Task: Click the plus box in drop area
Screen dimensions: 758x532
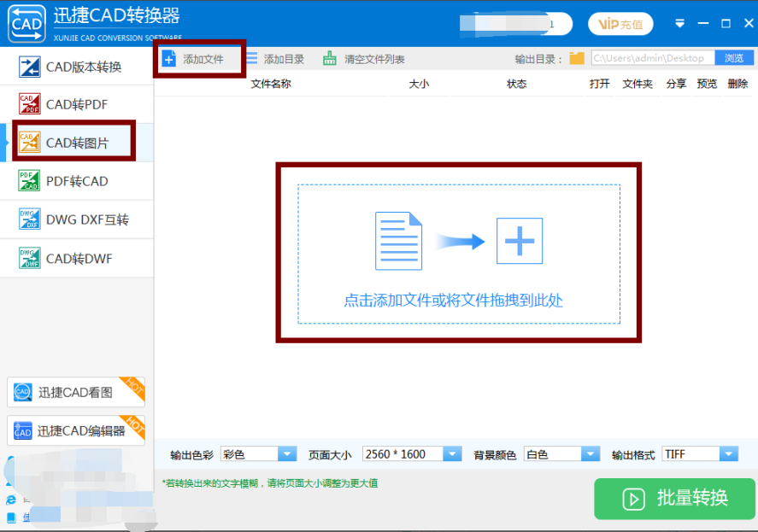Action: [520, 241]
